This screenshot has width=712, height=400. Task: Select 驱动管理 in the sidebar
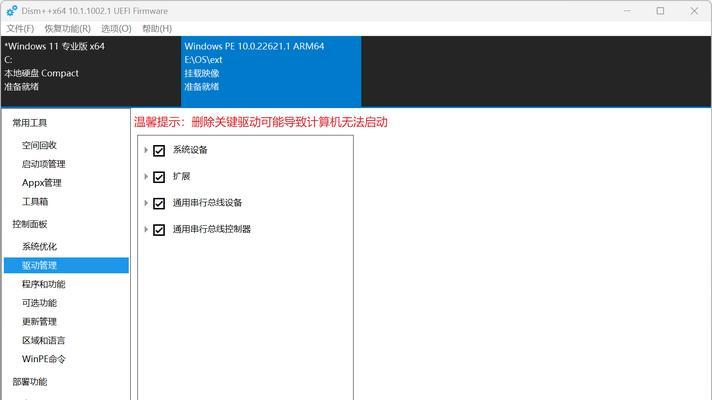66,265
